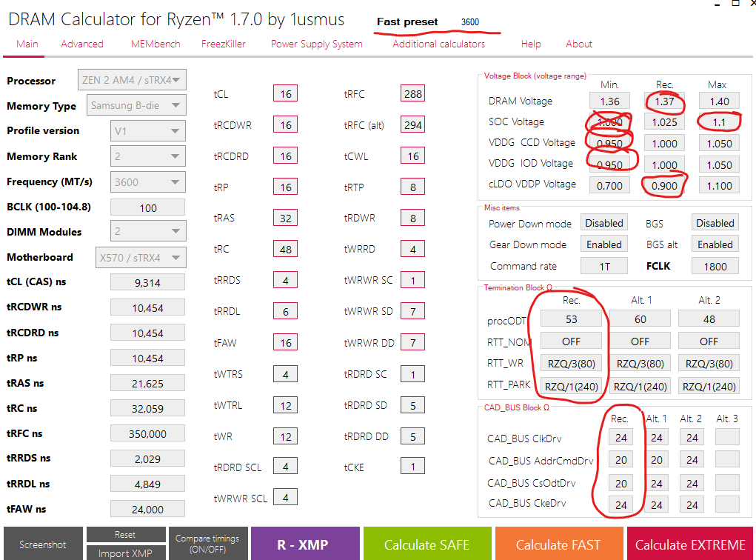The height and width of the screenshot is (560, 756).
Task: Click the BCLK value field
Action: point(147,207)
